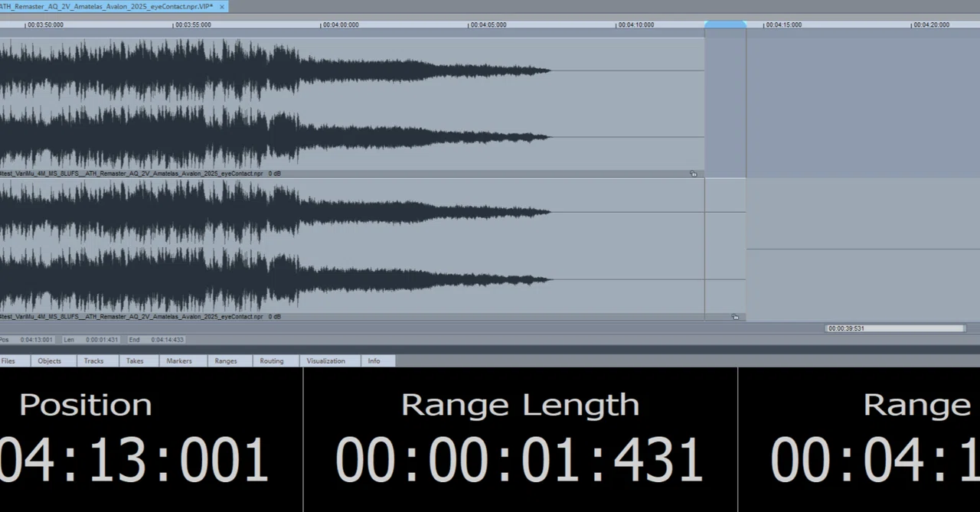
Task: Select the Info tab
Action: [374, 360]
